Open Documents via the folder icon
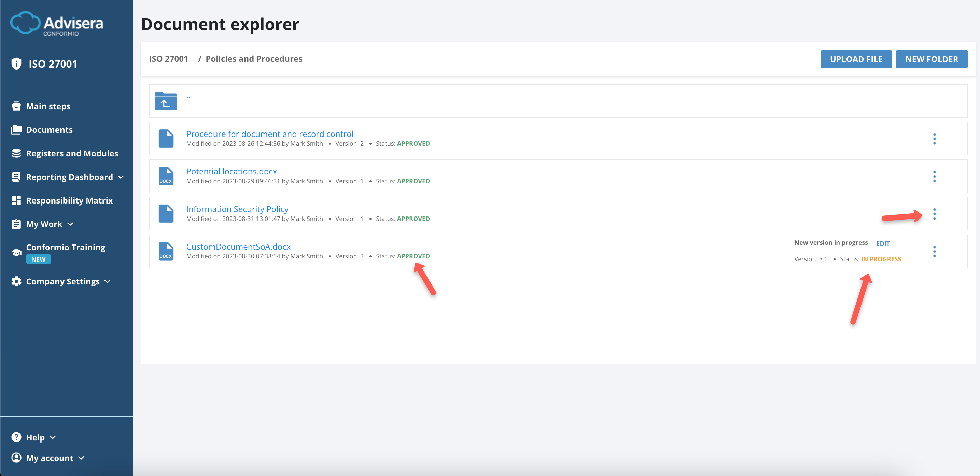 coord(17,129)
